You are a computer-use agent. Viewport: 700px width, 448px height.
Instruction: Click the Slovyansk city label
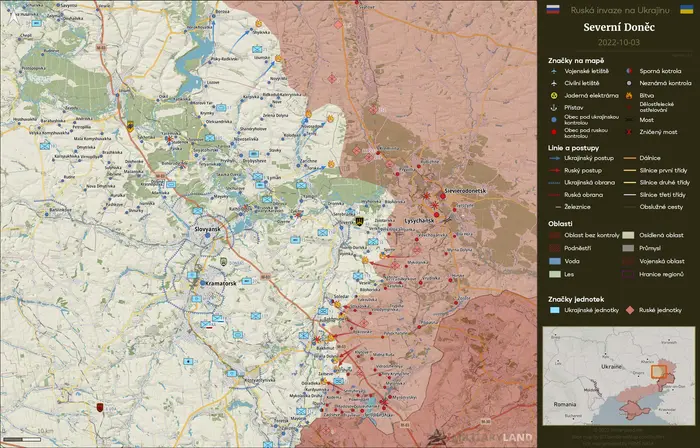208,229
